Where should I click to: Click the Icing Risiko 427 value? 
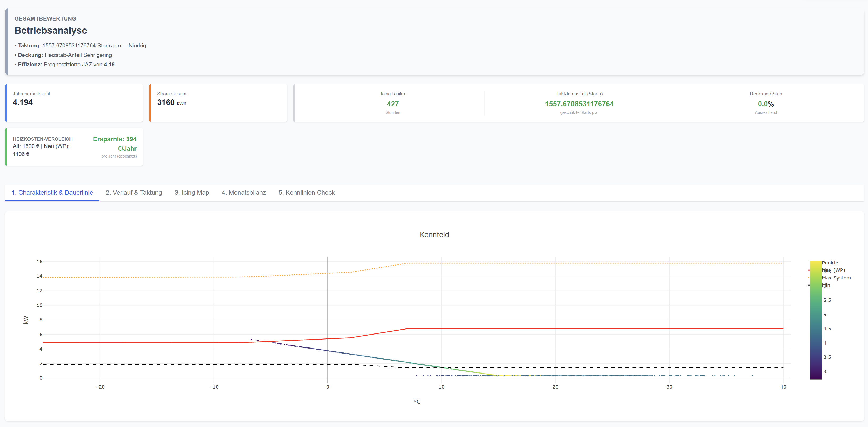[x=393, y=104]
